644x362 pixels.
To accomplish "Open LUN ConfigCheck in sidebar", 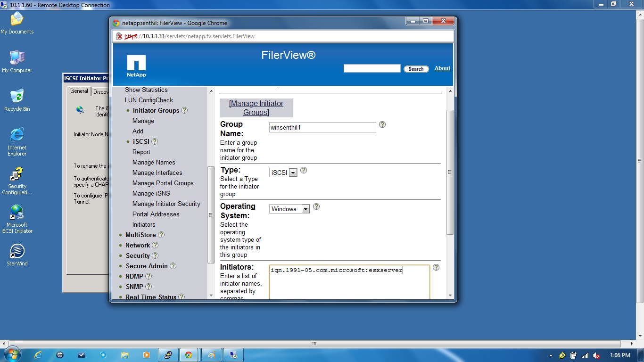I will coord(149,100).
